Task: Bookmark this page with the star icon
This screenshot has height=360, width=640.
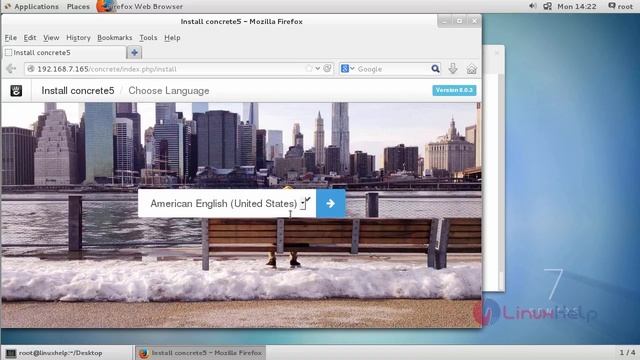Action: coord(309,69)
